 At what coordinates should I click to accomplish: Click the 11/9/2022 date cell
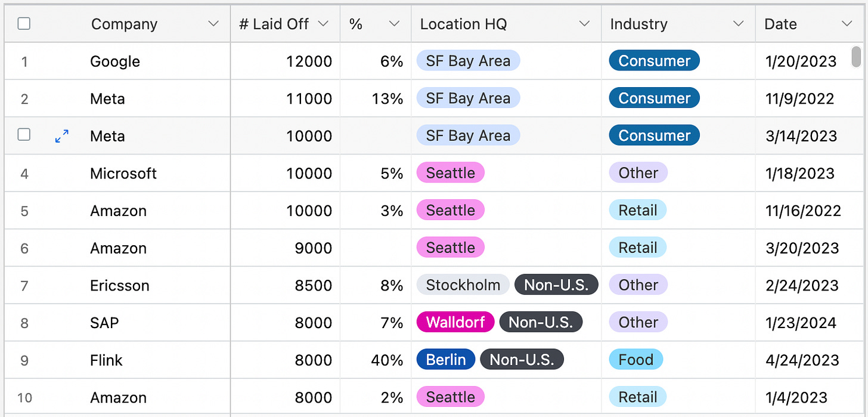(x=800, y=99)
